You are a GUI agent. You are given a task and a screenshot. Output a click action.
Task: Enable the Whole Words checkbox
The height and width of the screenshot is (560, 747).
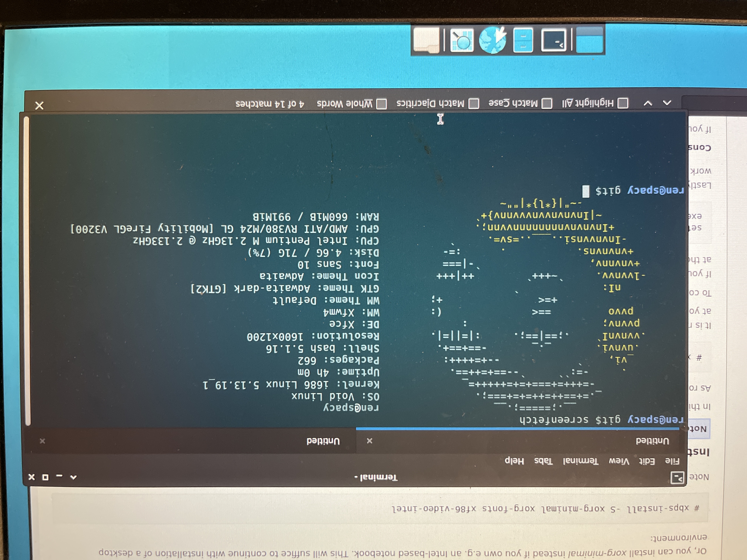(382, 104)
